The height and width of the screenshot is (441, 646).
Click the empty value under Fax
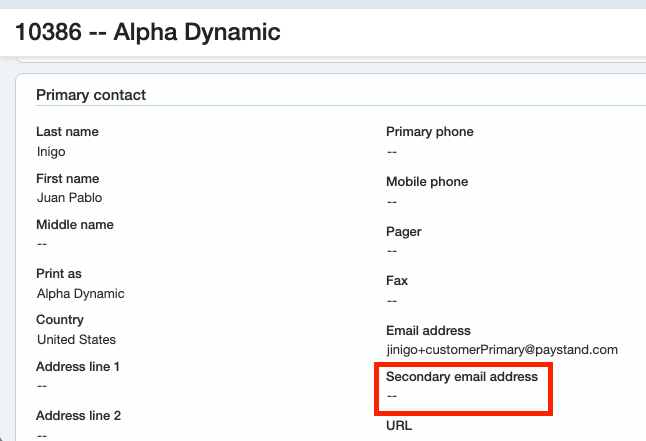click(x=392, y=301)
